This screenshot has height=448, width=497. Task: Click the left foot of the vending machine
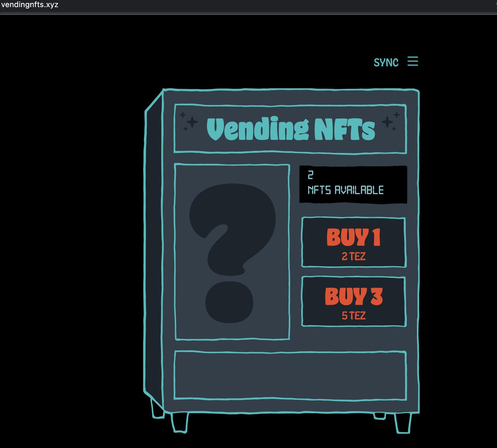(x=179, y=422)
